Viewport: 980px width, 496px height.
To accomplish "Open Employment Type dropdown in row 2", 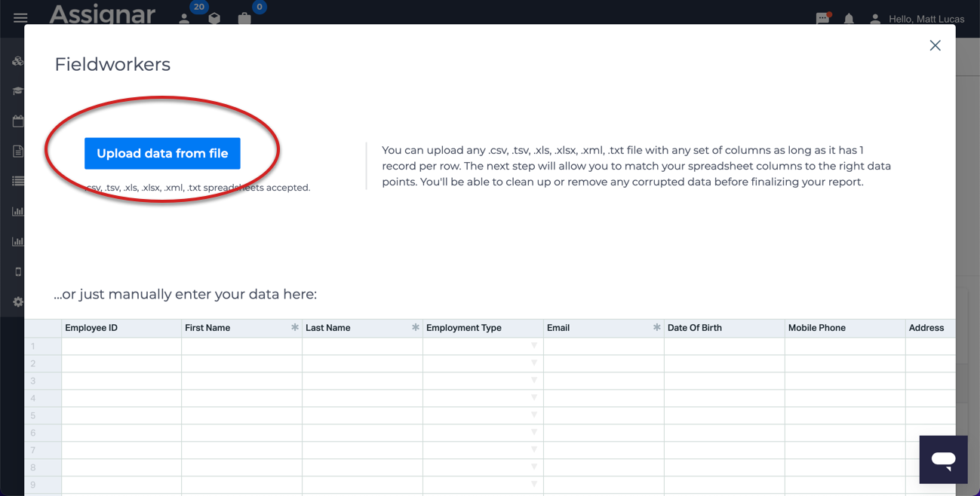I will pos(533,363).
